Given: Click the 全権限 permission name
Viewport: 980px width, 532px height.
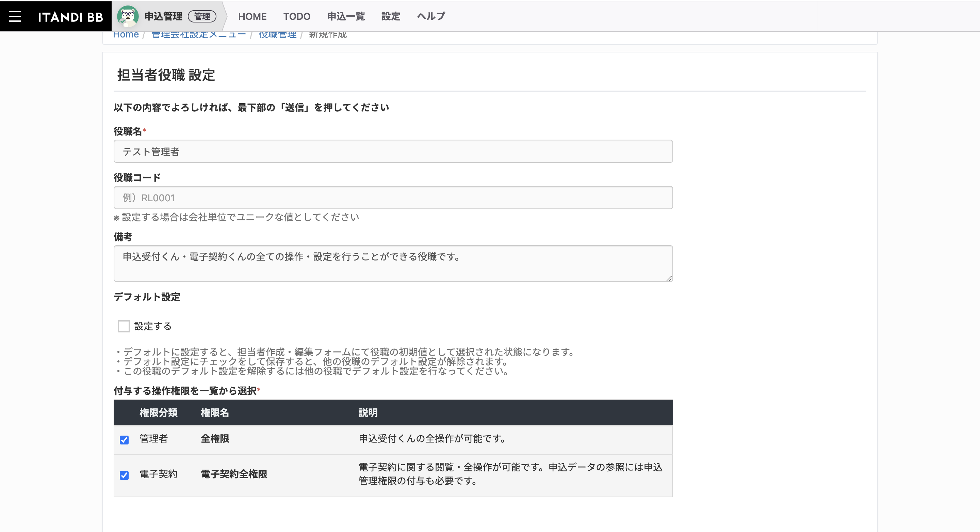Looking at the screenshot, I should point(215,438).
